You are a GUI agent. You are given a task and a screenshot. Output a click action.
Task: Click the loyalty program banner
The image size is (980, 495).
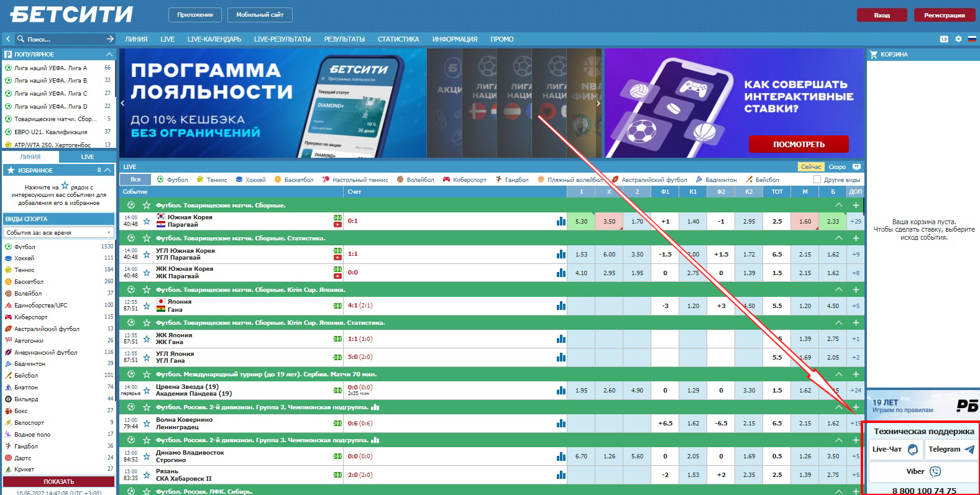273,103
